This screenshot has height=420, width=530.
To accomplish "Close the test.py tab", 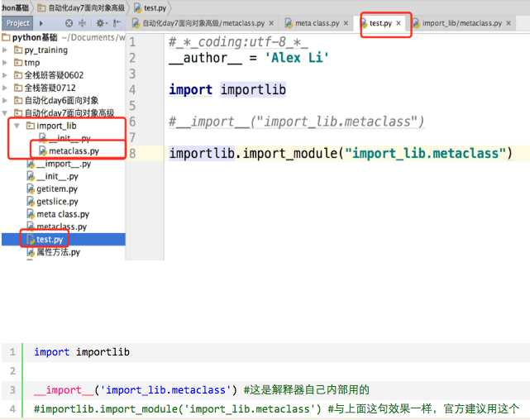I will click(399, 23).
